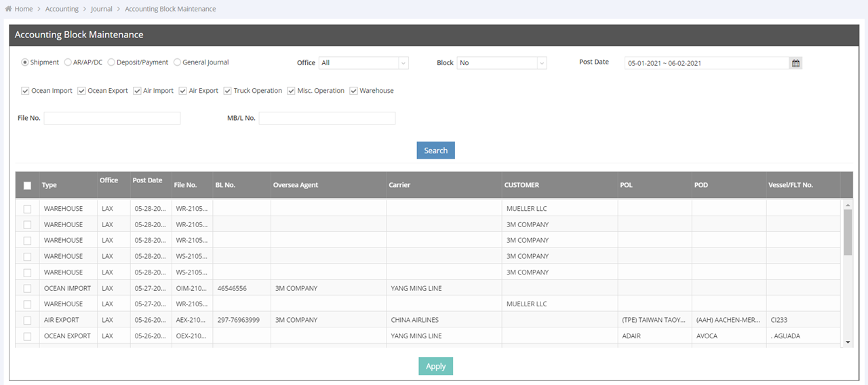Navigate to Journal breadcrumb link

102,9
